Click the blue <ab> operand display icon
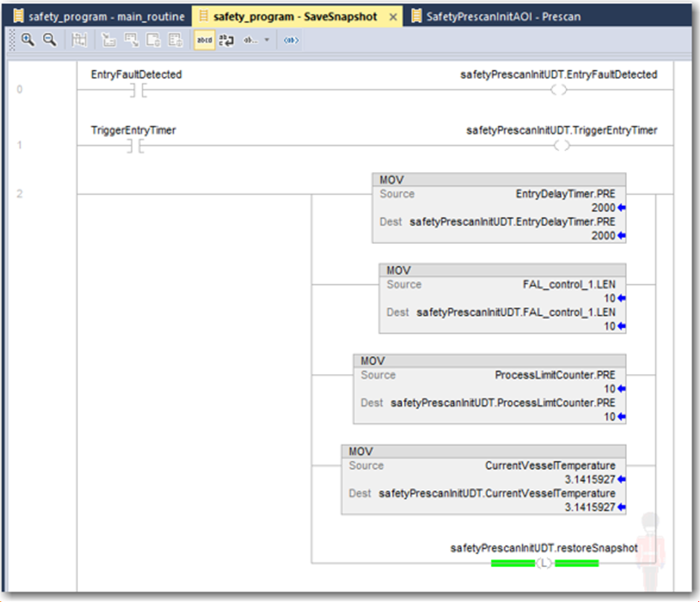 point(290,40)
